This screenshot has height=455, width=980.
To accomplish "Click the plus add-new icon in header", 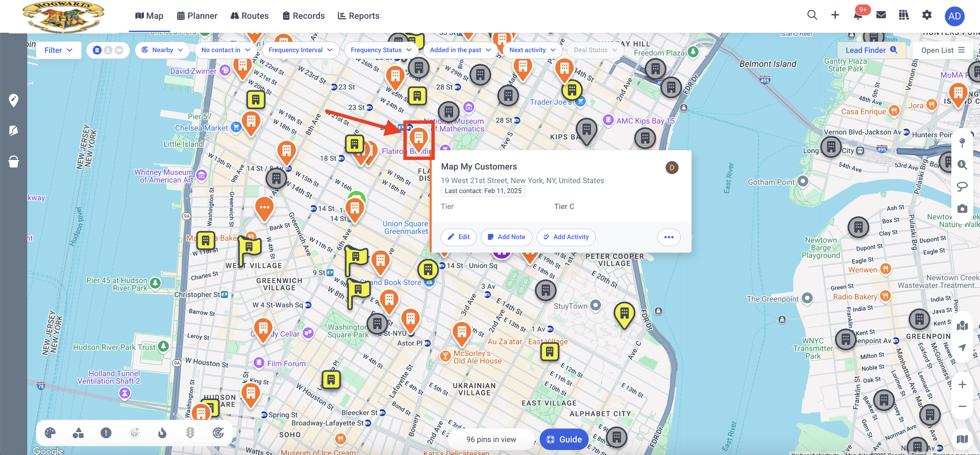I will (x=835, y=15).
